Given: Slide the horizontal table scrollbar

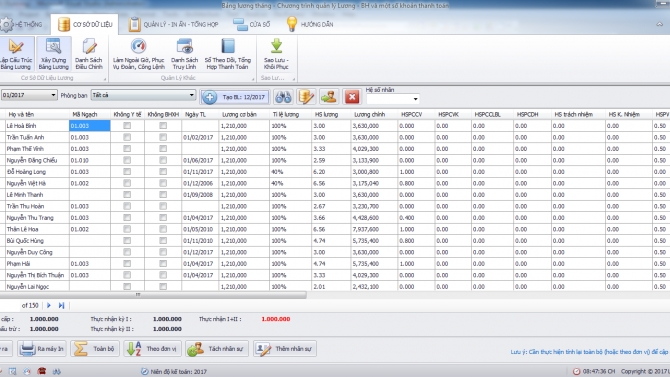Looking at the screenshot, I should click(153, 295).
